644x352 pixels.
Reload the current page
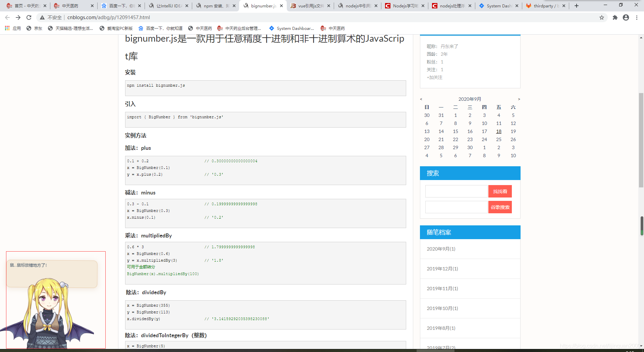click(29, 17)
